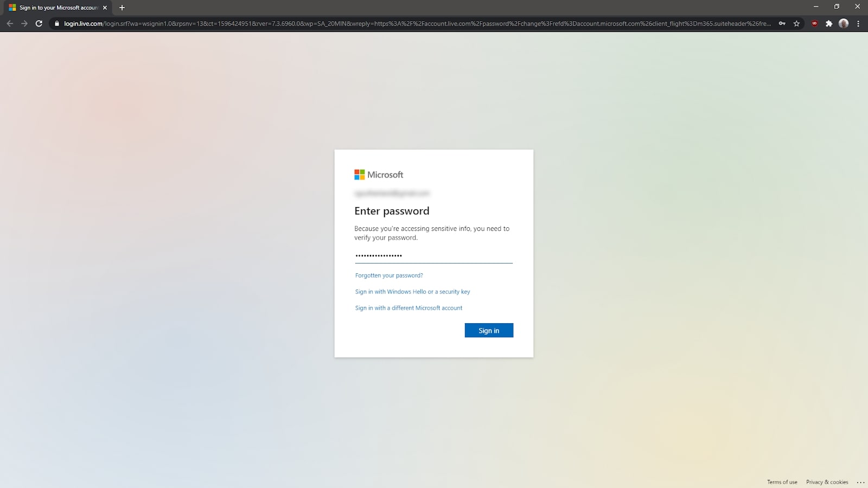This screenshot has width=868, height=488.
Task: Open a new tab with the plus button
Action: pos(122,8)
